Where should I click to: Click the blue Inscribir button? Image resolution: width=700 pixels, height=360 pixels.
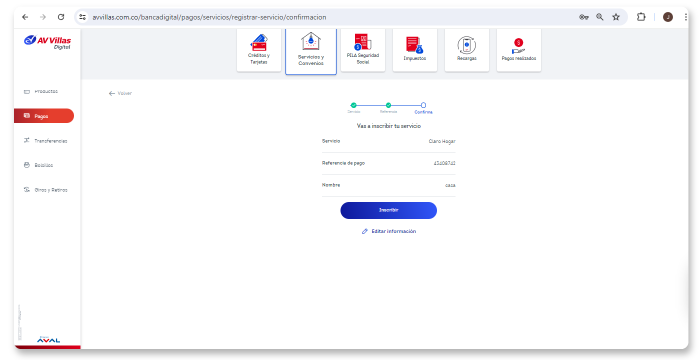click(x=388, y=210)
